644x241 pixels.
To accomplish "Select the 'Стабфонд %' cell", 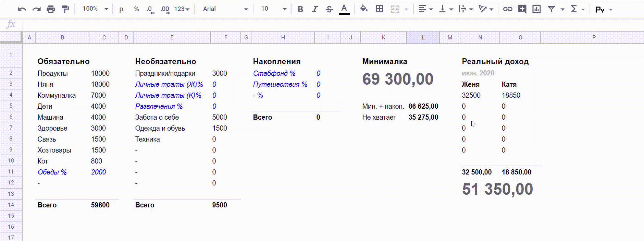I will pos(274,73).
